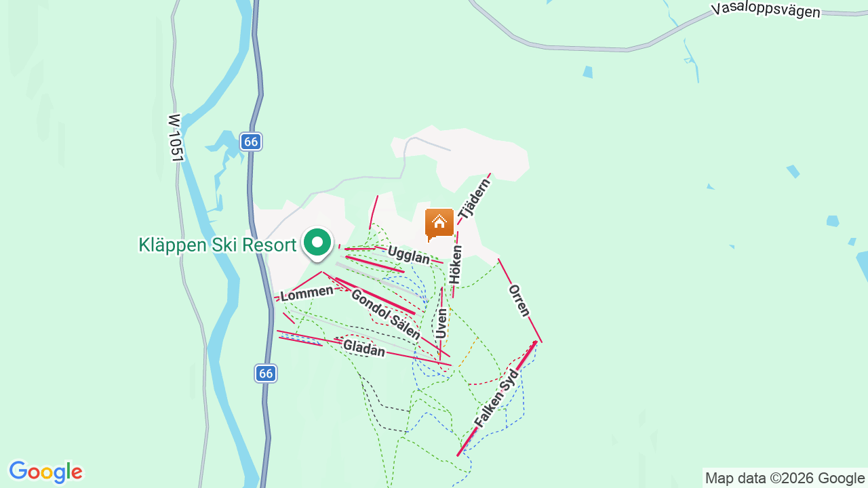The width and height of the screenshot is (868, 488).
Task: Click the Gladan lift label
Action: 364,348
